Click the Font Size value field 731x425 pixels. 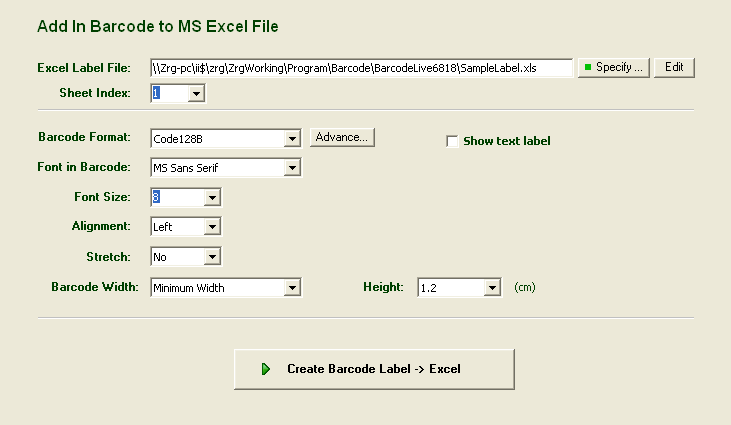tap(178, 198)
